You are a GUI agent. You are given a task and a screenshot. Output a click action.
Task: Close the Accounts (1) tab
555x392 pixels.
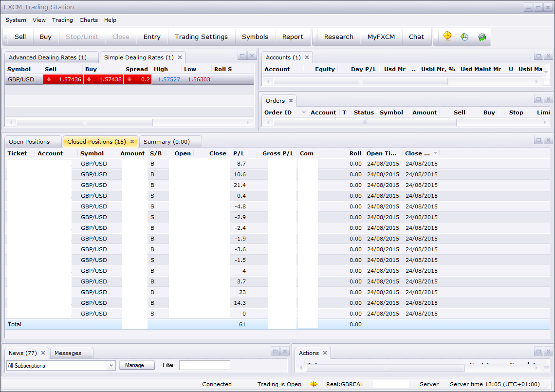point(307,57)
